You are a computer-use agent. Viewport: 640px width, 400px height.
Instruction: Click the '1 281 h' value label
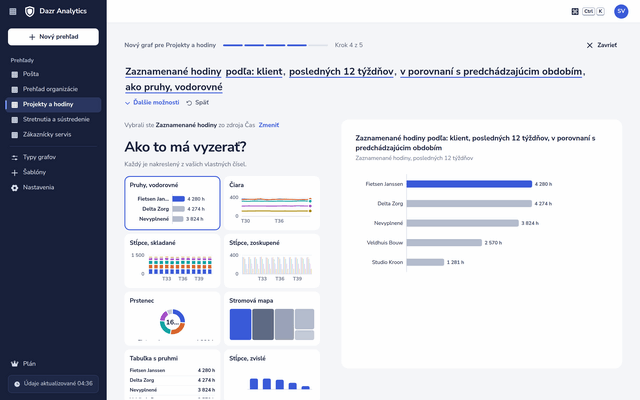[x=455, y=262]
